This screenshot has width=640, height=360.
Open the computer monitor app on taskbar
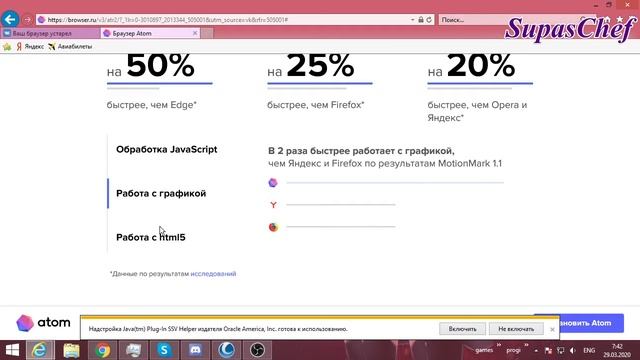click(x=133, y=350)
